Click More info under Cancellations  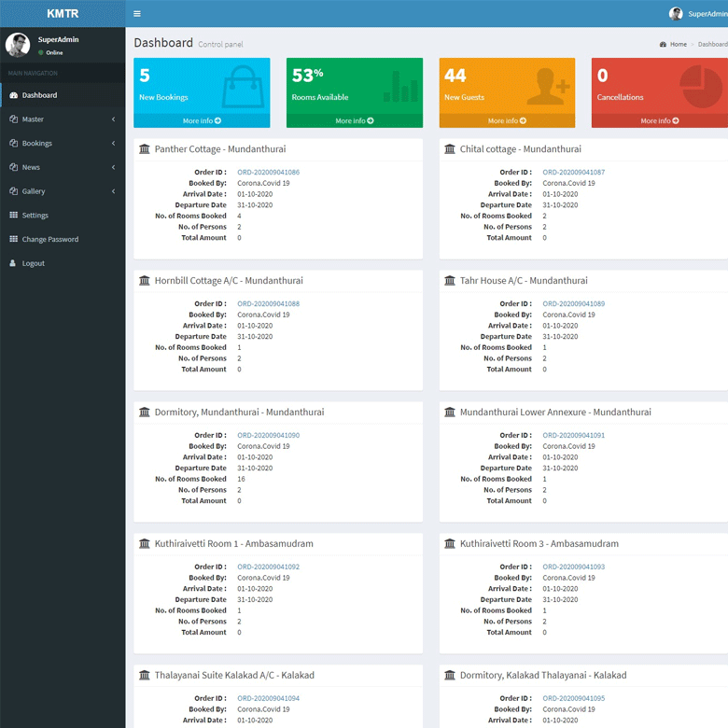click(659, 121)
